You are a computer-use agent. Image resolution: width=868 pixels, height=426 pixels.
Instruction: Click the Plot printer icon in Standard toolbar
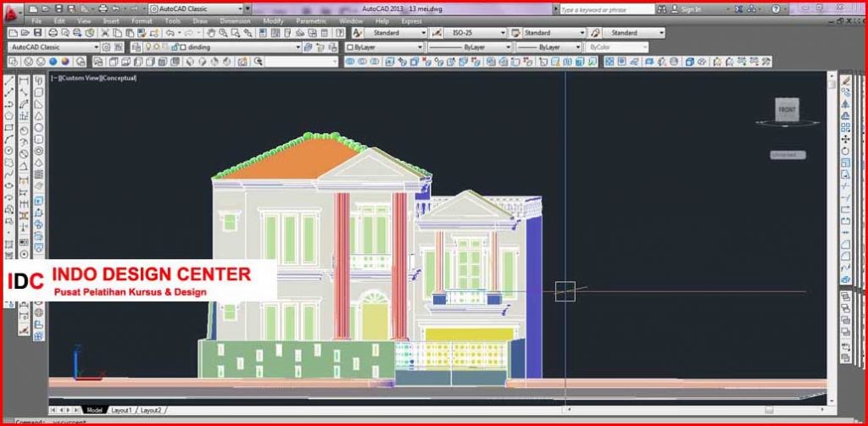(x=53, y=33)
